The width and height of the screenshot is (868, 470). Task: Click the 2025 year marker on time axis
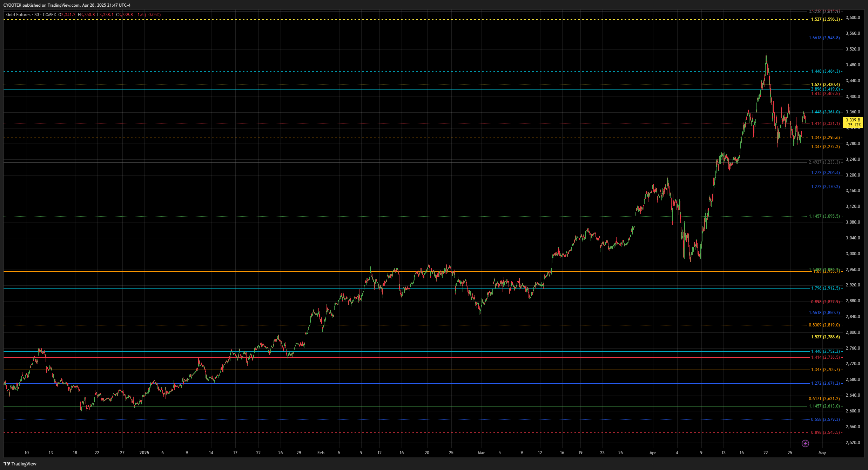pos(144,453)
